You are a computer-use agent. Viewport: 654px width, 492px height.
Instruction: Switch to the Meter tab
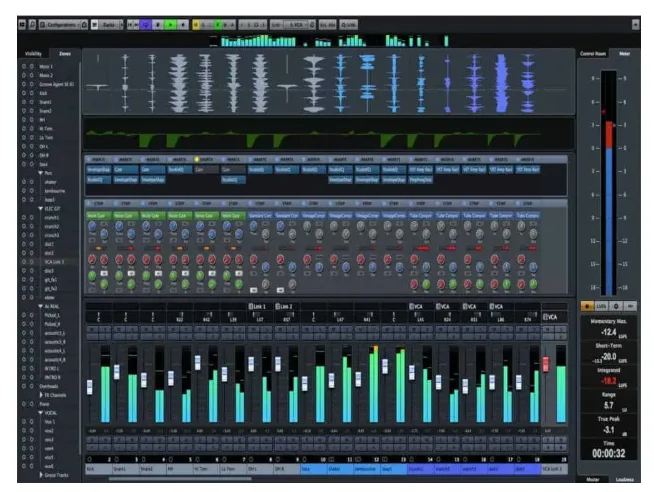pyautogui.click(x=625, y=52)
